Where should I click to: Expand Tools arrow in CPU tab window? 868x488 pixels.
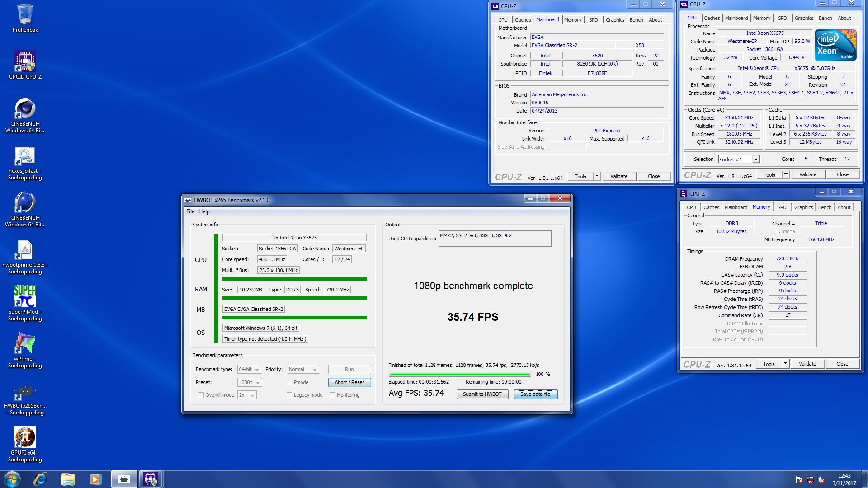(x=786, y=174)
